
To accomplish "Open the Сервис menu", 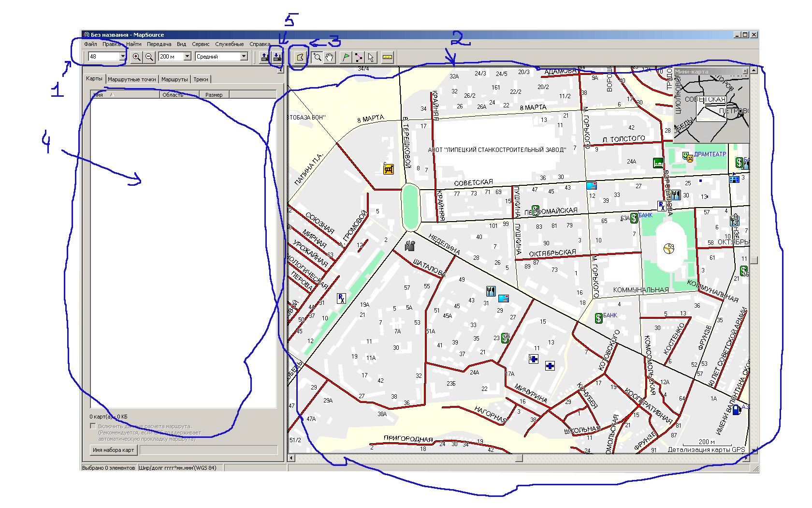I will pos(201,44).
